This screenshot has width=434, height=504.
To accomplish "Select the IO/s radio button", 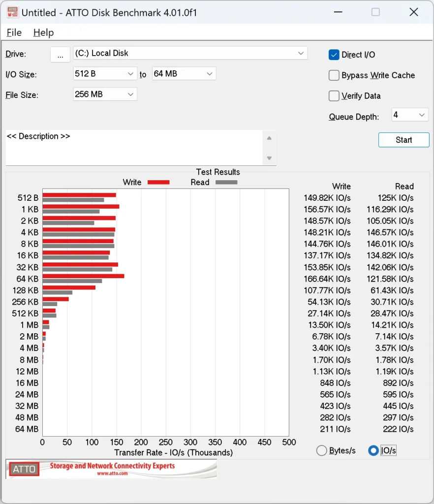I will [x=373, y=450].
